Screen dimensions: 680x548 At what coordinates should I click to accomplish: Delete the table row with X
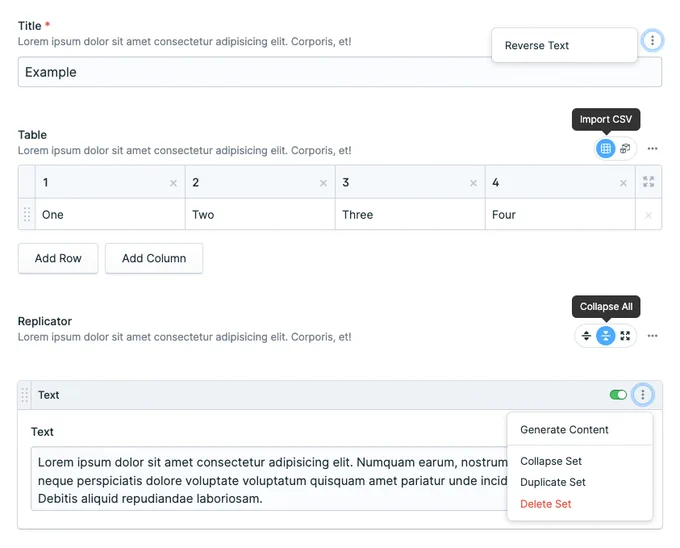pos(648,215)
